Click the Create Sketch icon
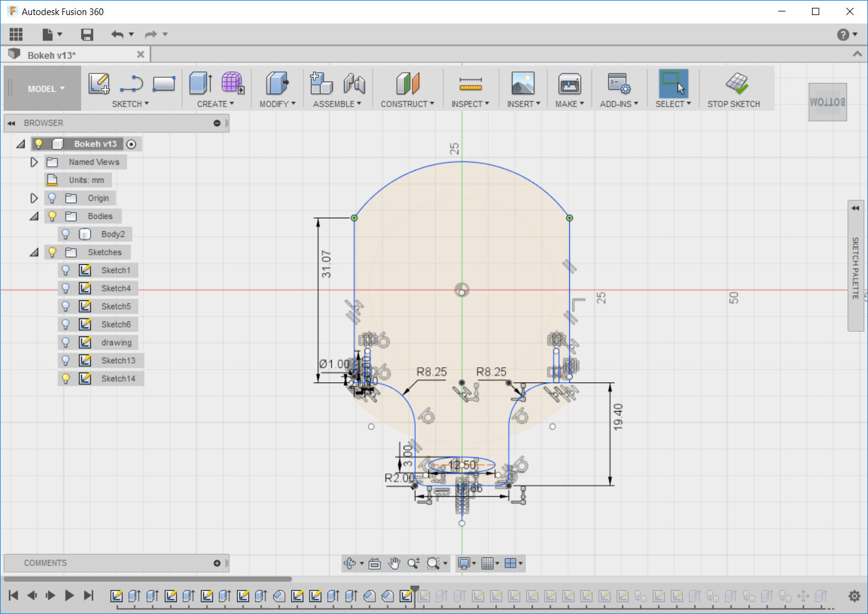This screenshot has height=614, width=868. click(x=99, y=84)
